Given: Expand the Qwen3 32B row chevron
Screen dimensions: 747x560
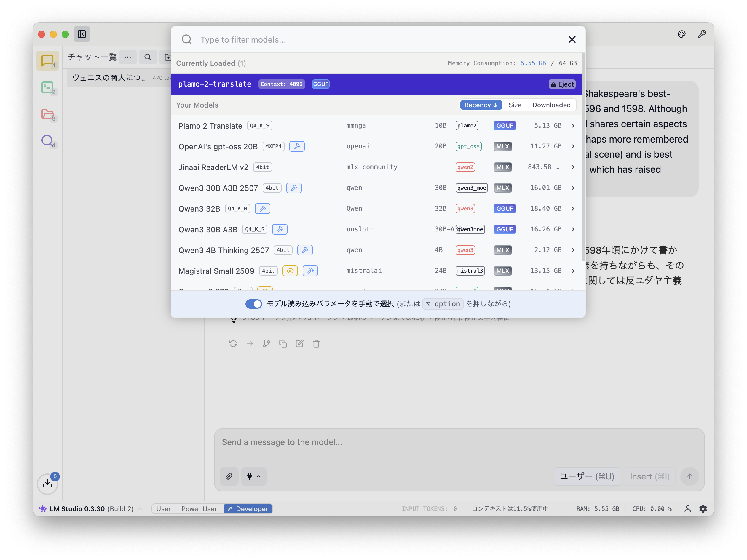Looking at the screenshot, I should pos(573,209).
